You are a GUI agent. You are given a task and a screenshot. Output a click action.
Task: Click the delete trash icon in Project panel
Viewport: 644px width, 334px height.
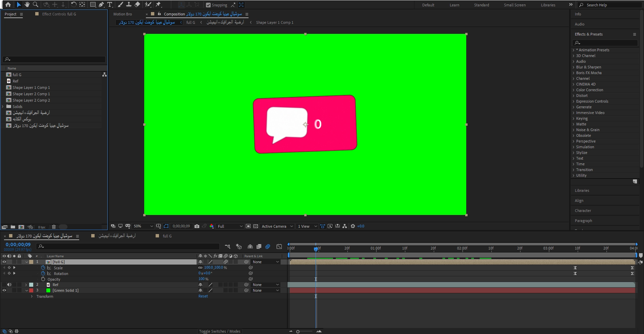point(54,227)
